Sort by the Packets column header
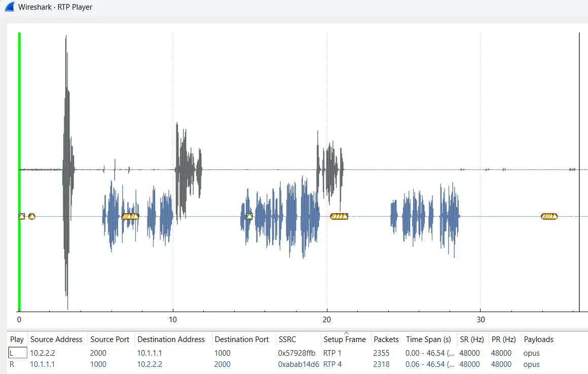This screenshot has width=588, height=374. [x=386, y=339]
